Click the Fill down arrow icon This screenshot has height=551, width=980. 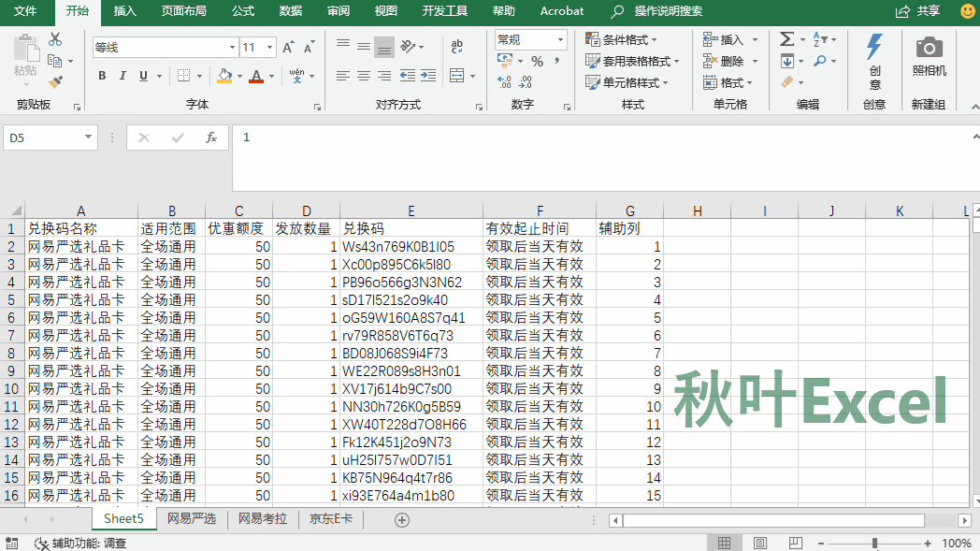click(x=787, y=62)
